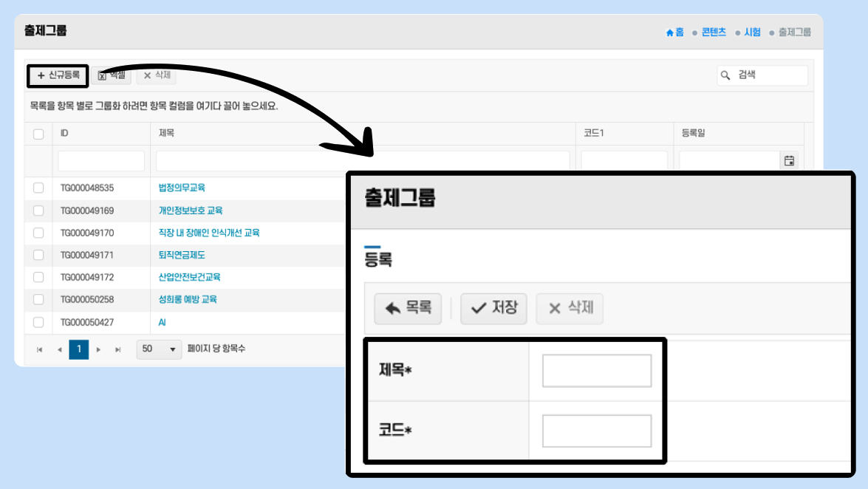This screenshot has width=868, height=489.
Task: Go to next page arrow
Action: 98,349
